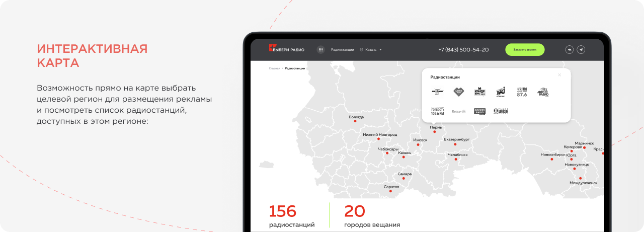Go to Главная breadcrumb link
The height and width of the screenshot is (232, 644).
click(x=274, y=68)
